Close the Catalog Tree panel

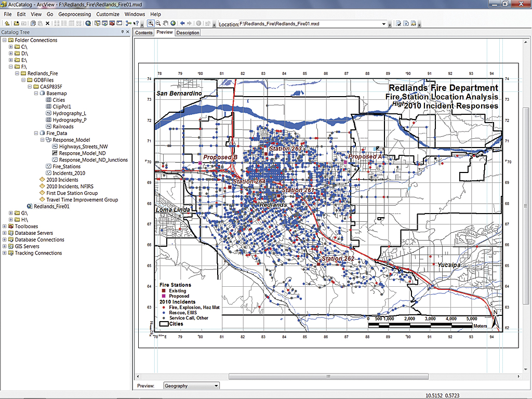pyautogui.click(x=128, y=32)
